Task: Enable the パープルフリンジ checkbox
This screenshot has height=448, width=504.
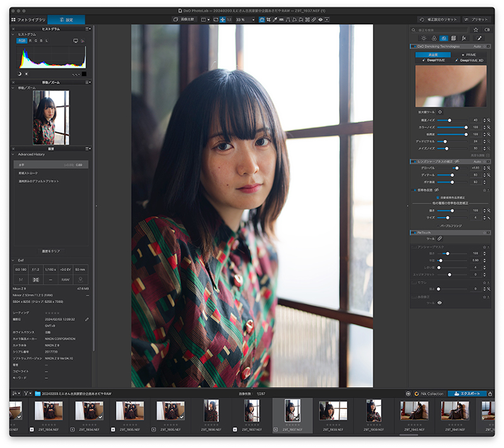Action: point(438,226)
